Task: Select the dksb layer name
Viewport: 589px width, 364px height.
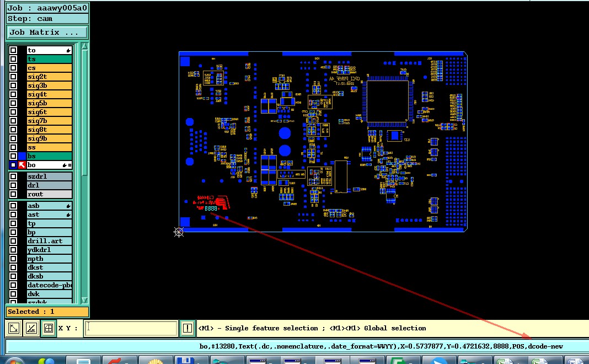Action: tap(49, 276)
